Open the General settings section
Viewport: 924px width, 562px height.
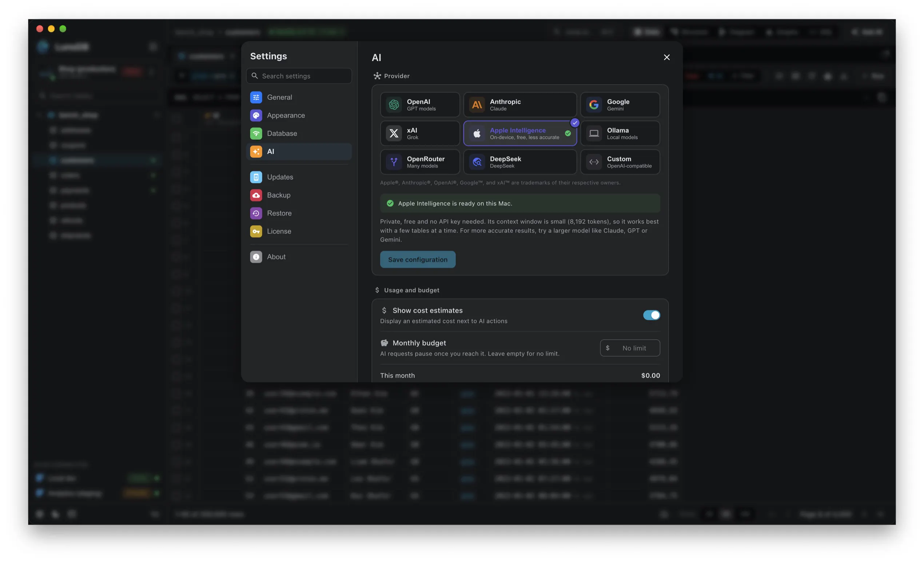coord(299,97)
